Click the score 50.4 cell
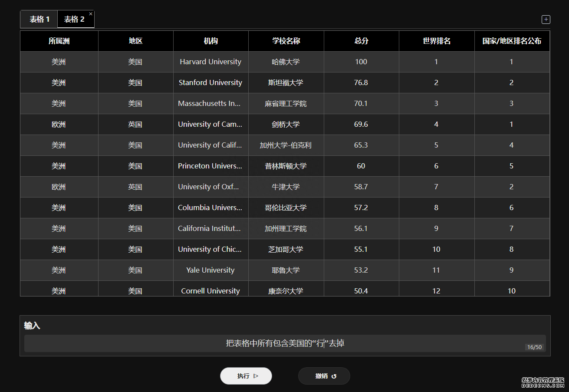This screenshot has height=392, width=569. (x=362, y=290)
